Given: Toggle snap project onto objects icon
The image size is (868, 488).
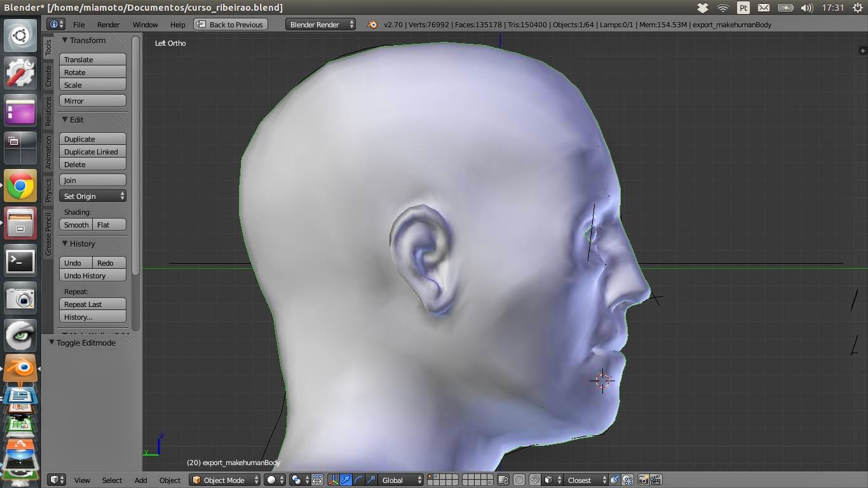Looking at the screenshot, I should pyautogui.click(x=627, y=480).
